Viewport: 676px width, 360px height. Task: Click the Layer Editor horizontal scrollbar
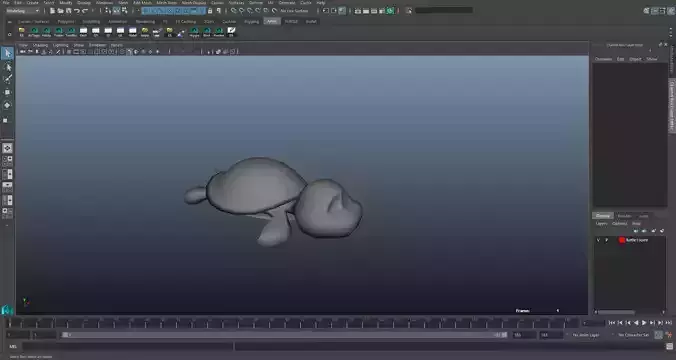[616, 312]
